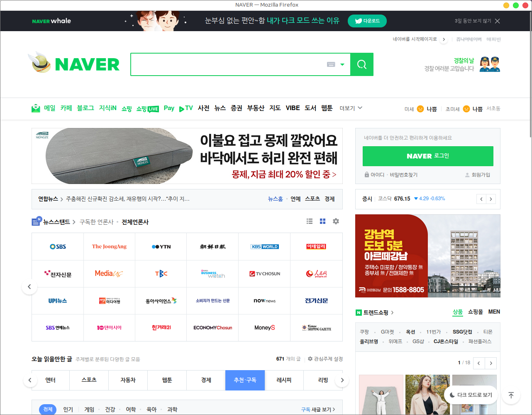This screenshot has height=415, width=532.
Task: Select the 전체 category pill
Action: (x=48, y=410)
